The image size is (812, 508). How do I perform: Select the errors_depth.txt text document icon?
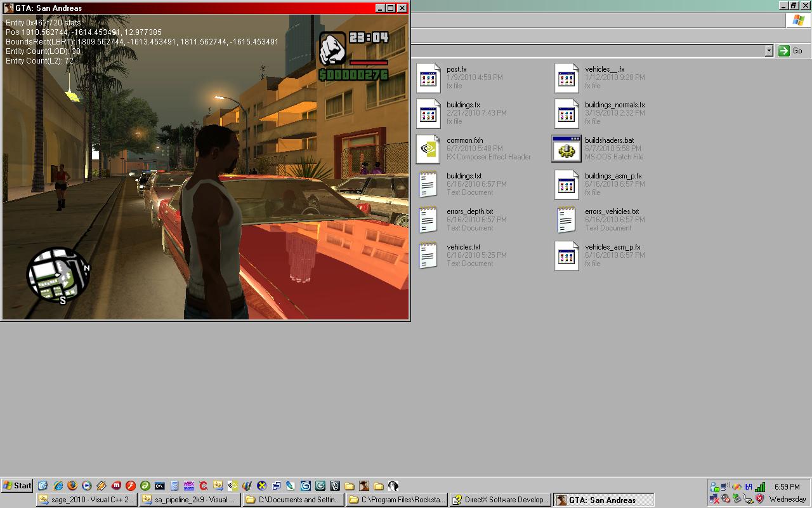(x=428, y=220)
